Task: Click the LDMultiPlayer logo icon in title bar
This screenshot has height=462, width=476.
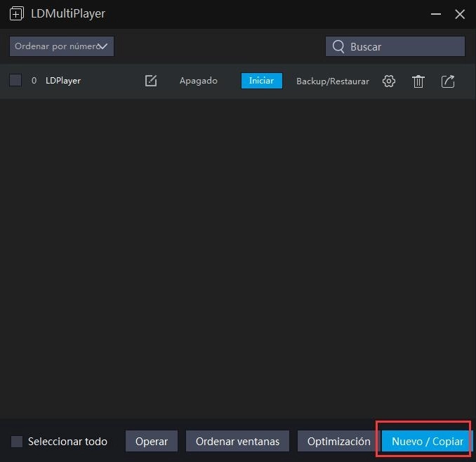Action: [17, 13]
